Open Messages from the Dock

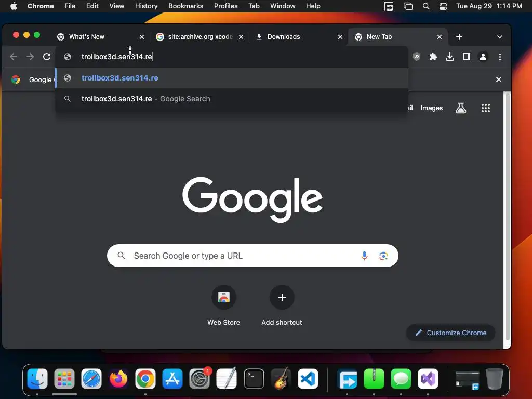tap(401, 379)
